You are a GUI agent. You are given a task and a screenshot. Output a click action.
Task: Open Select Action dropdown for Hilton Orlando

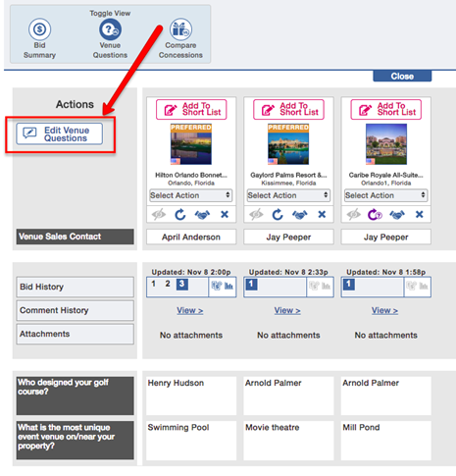[x=191, y=195]
